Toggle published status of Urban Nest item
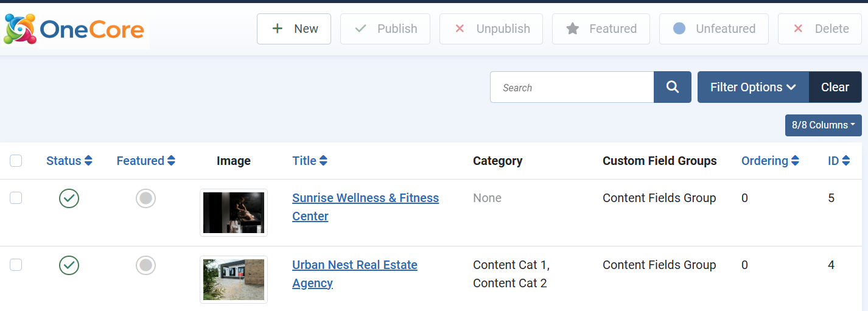Viewport: 868px width, 311px height. (69, 265)
